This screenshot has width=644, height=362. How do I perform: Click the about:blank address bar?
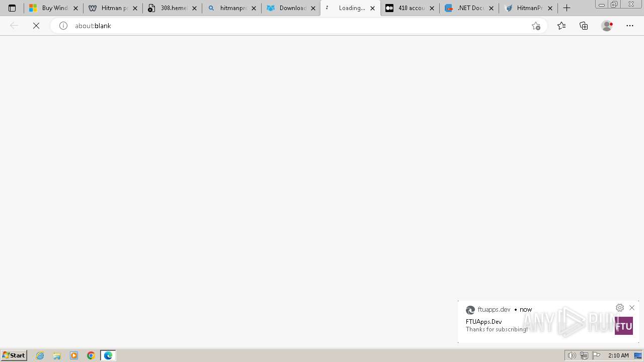coord(299,26)
